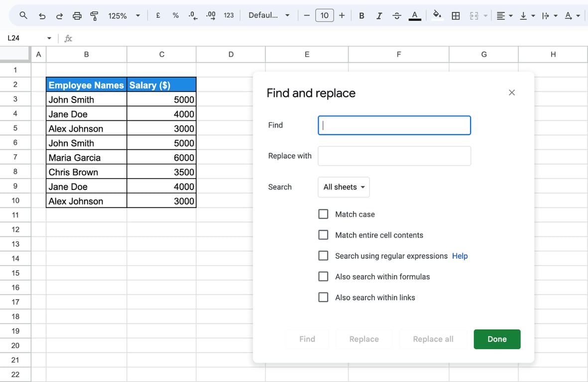Decrease font size with minus button
The width and height of the screenshot is (588, 382).
307,15
